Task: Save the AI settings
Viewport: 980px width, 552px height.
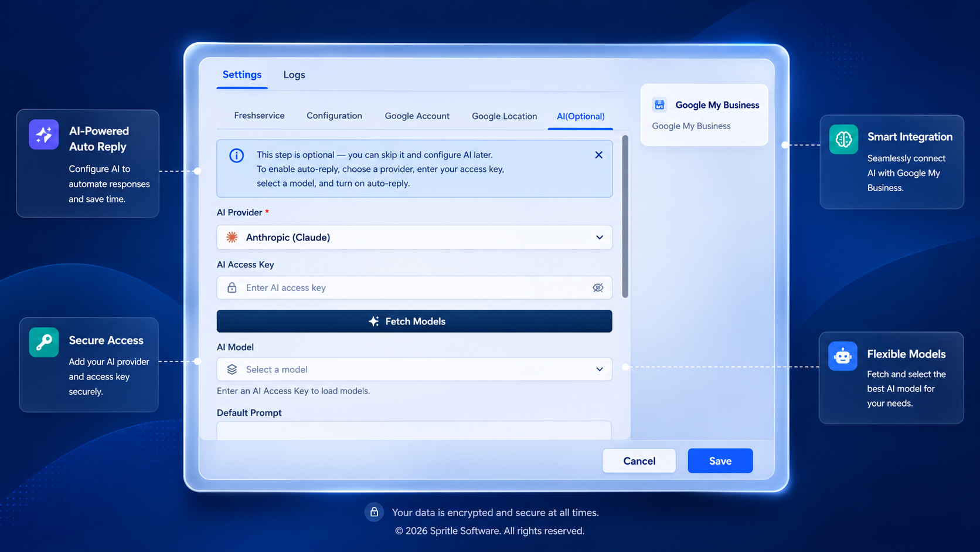Action: [x=720, y=460]
